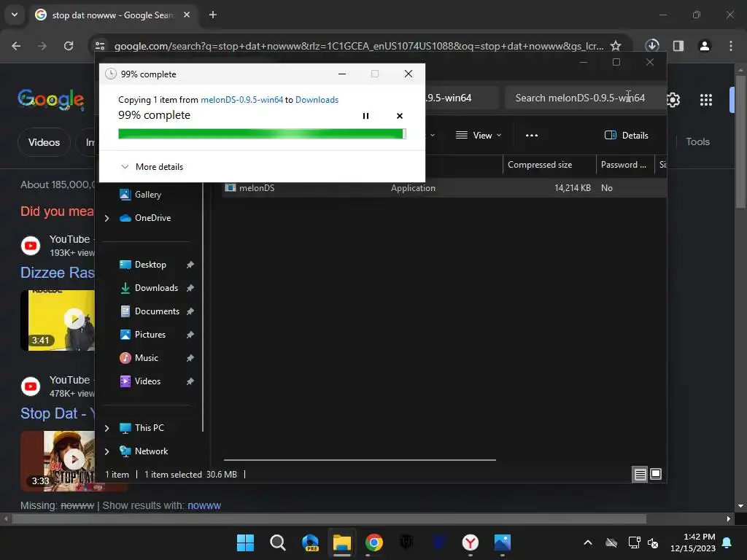Go back in Chrome
The height and width of the screenshot is (560, 747).
(x=16, y=46)
